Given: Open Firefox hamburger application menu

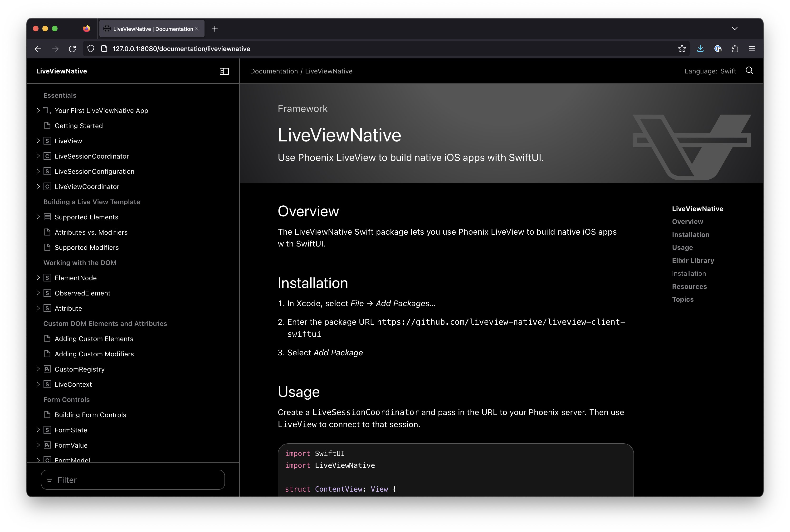Looking at the screenshot, I should coord(752,49).
